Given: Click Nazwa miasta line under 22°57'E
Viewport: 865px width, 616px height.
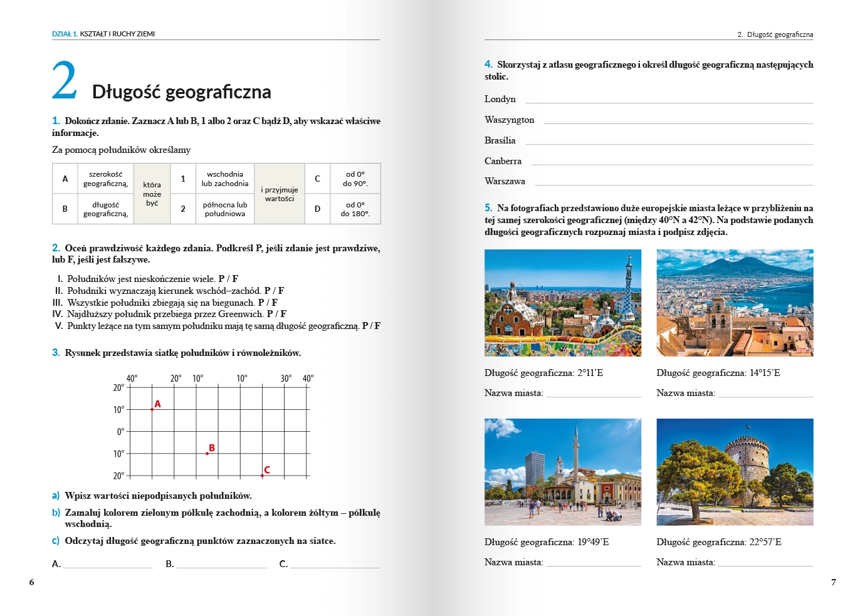Looking at the screenshot, I should pyautogui.click(x=765, y=565).
